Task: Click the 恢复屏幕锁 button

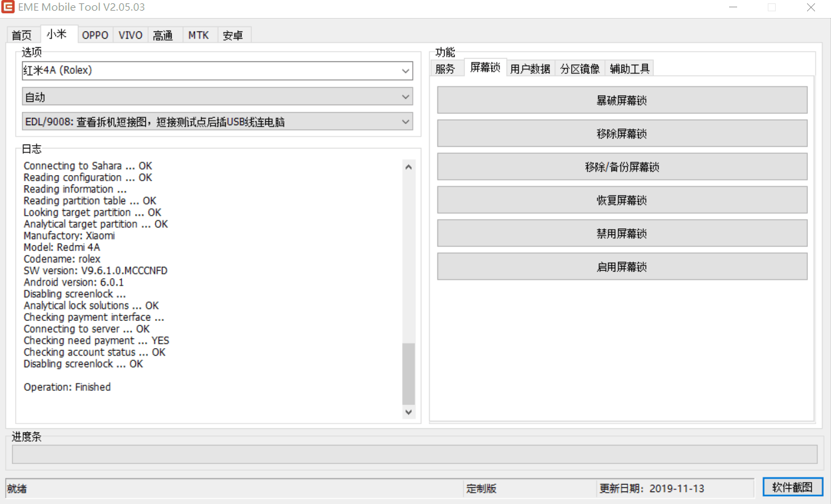Action: click(622, 200)
